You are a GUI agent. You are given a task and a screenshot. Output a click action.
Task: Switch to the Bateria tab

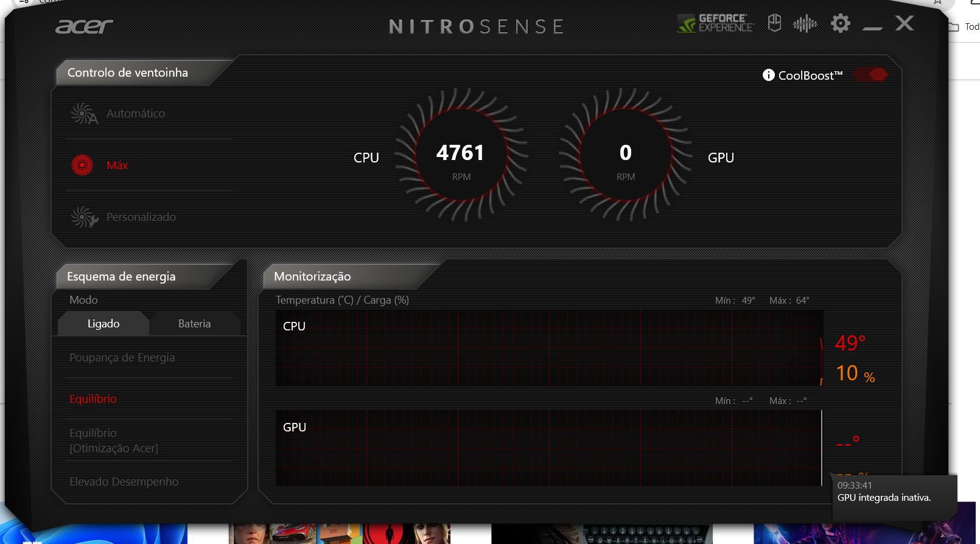(x=195, y=324)
